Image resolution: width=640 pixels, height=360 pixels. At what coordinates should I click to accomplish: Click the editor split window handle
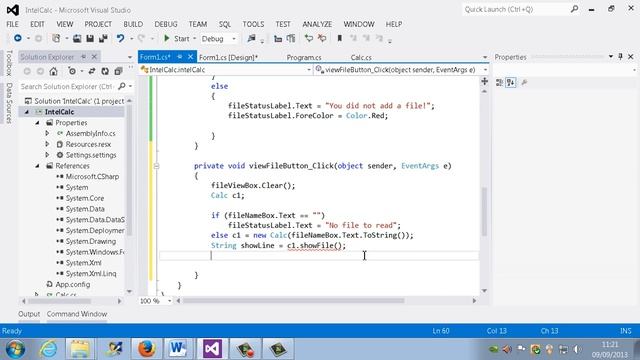point(484,81)
